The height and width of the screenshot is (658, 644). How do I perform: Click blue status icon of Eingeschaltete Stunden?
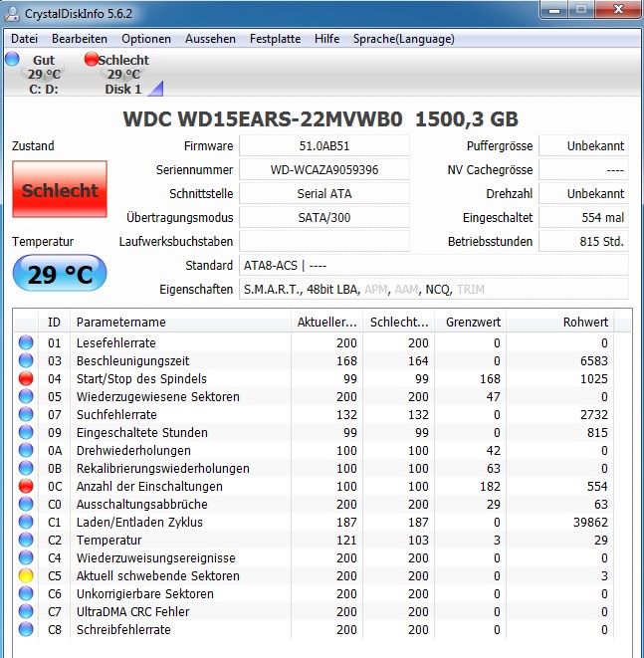point(26,433)
